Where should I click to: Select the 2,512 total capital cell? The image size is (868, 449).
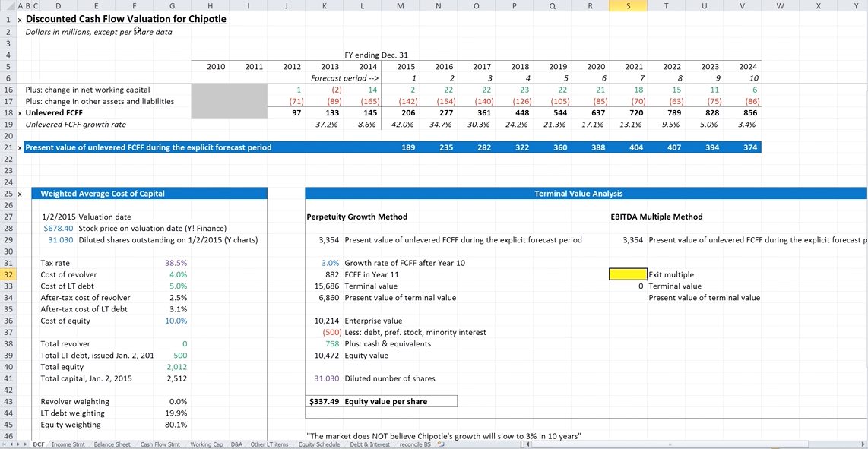tap(176, 378)
